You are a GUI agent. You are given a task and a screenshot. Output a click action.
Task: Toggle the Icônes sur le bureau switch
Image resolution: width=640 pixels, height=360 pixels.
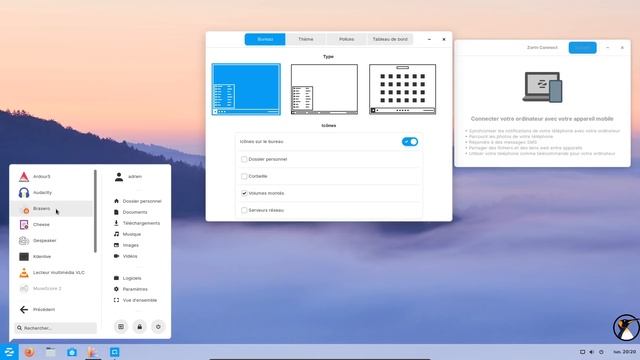point(410,142)
